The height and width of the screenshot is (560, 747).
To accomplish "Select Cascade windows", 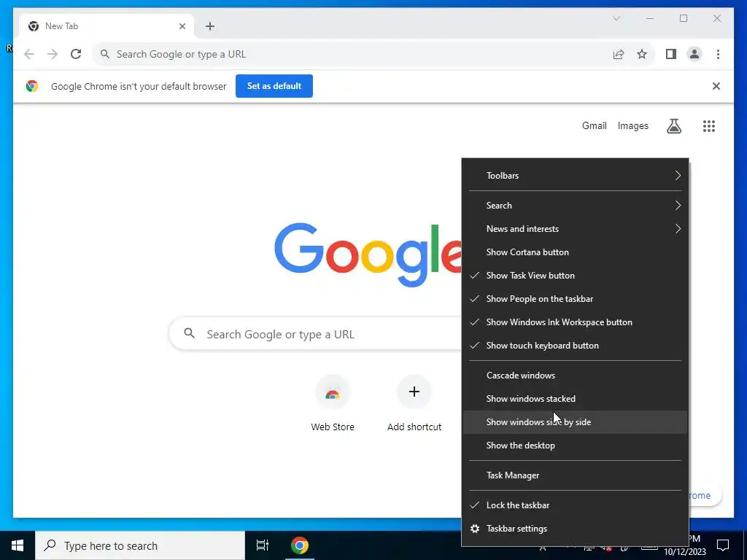I will (x=575, y=376).
